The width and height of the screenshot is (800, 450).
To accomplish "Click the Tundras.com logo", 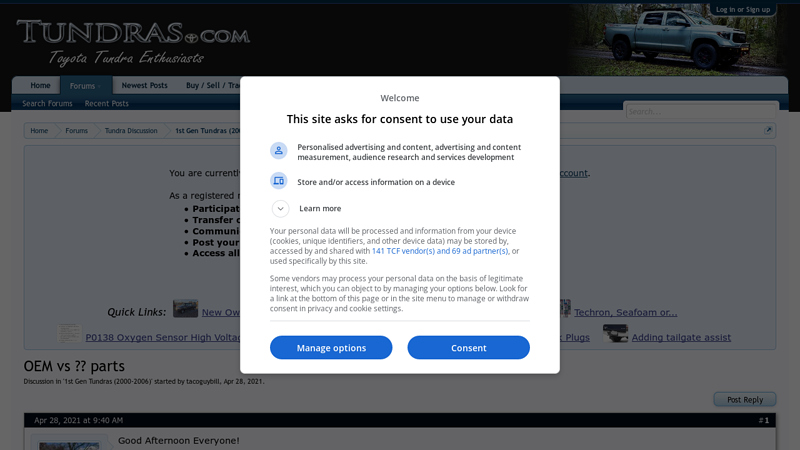I will pos(132,41).
